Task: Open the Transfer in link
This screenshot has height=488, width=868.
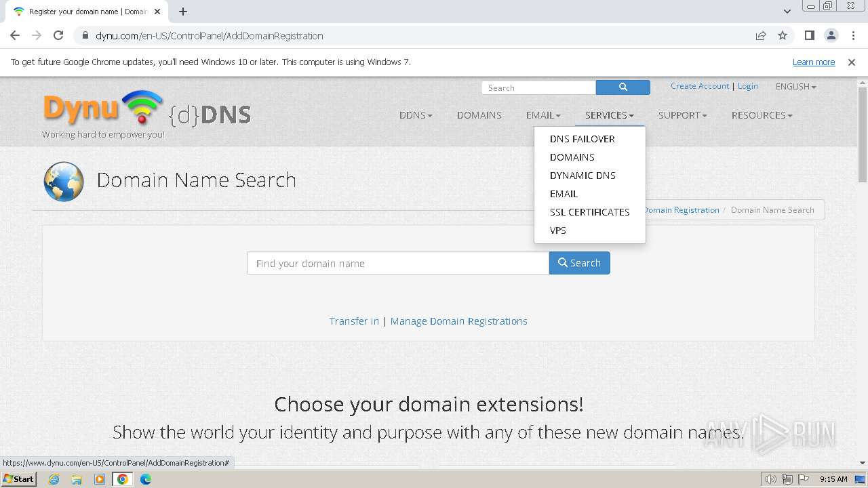Action: click(x=354, y=321)
